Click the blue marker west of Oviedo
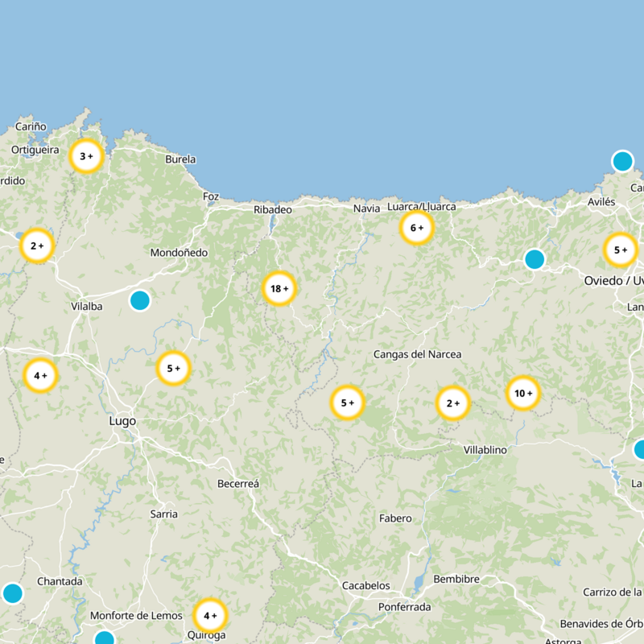Screen dimensions: 644x644 (x=535, y=259)
